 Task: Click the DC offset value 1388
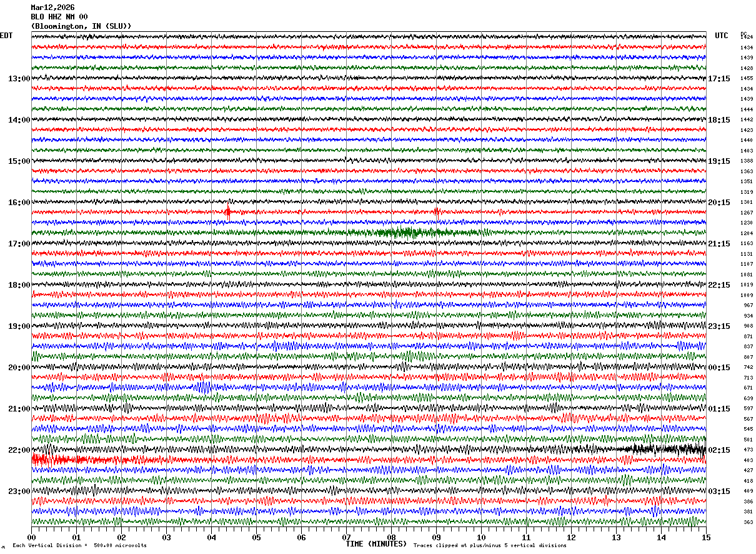tap(747, 161)
